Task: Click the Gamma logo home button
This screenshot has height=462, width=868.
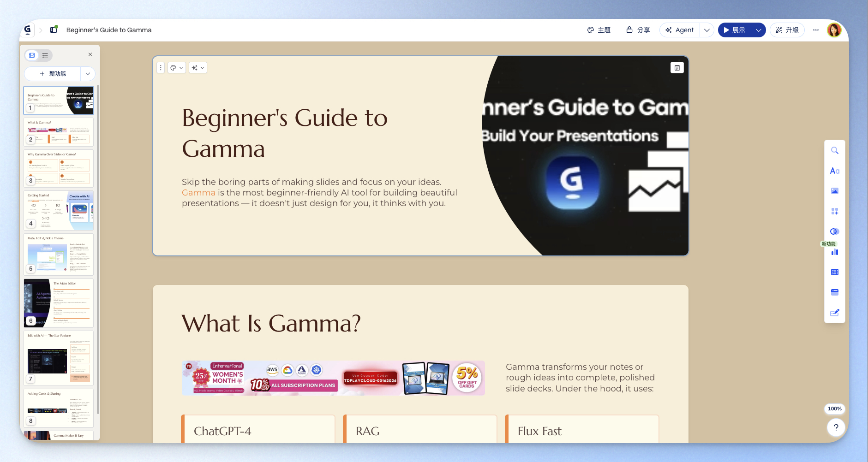Action: pos(28,30)
